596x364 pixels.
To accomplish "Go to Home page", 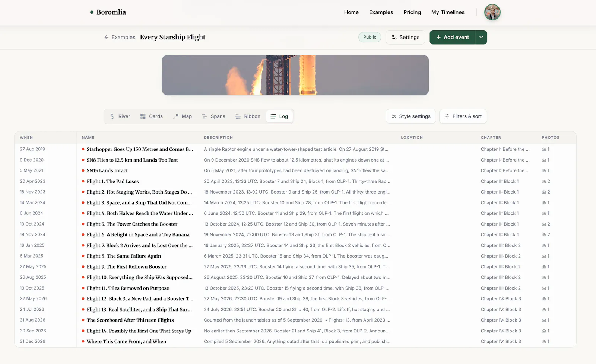I will [351, 12].
